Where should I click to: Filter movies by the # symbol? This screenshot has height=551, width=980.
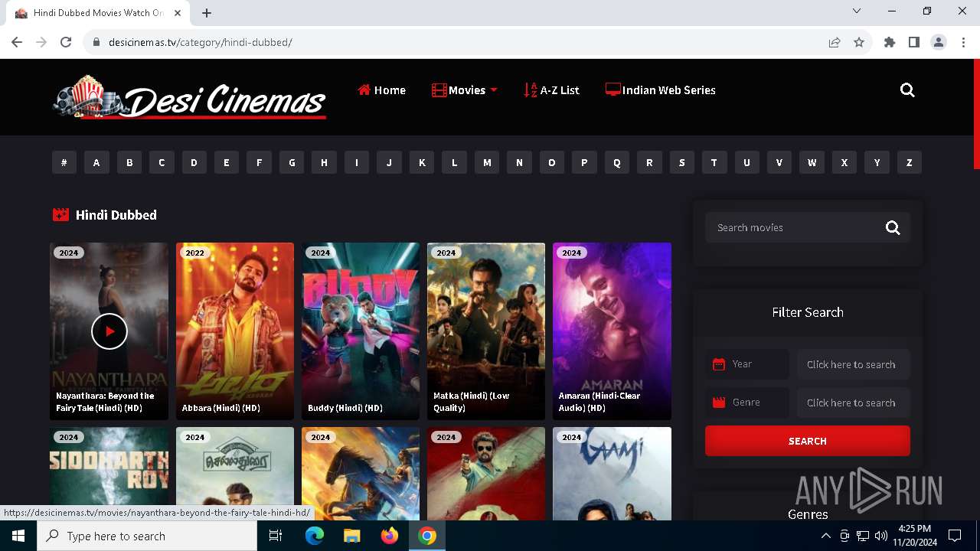tap(64, 162)
